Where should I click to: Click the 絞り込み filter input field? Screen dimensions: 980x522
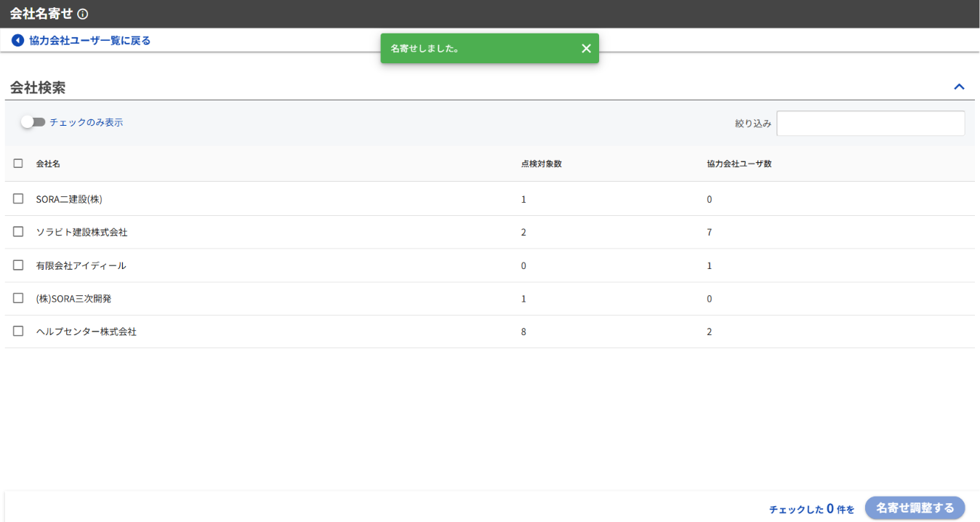coord(870,124)
